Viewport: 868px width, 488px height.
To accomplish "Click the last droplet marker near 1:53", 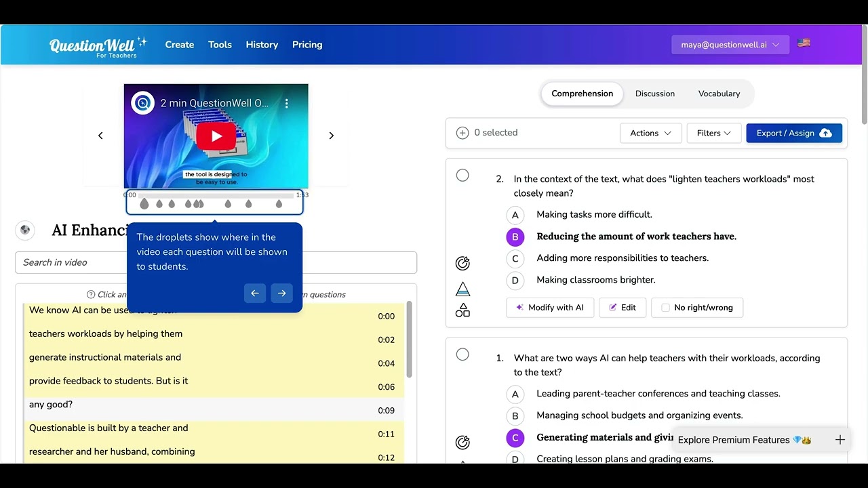I will tap(279, 203).
